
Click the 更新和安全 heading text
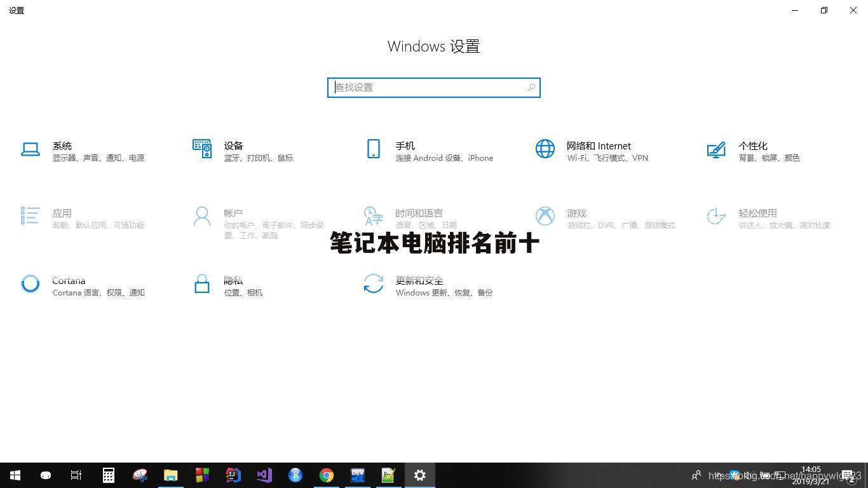tap(419, 281)
